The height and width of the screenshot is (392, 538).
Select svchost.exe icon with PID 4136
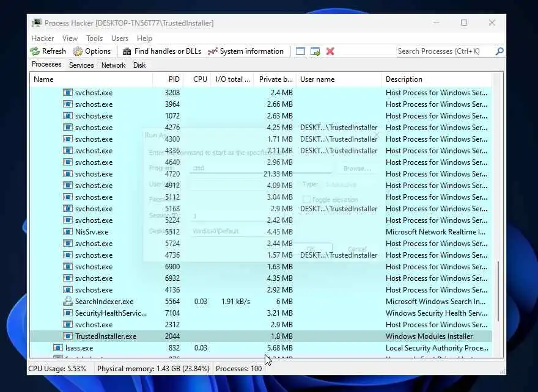pyautogui.click(x=68, y=290)
